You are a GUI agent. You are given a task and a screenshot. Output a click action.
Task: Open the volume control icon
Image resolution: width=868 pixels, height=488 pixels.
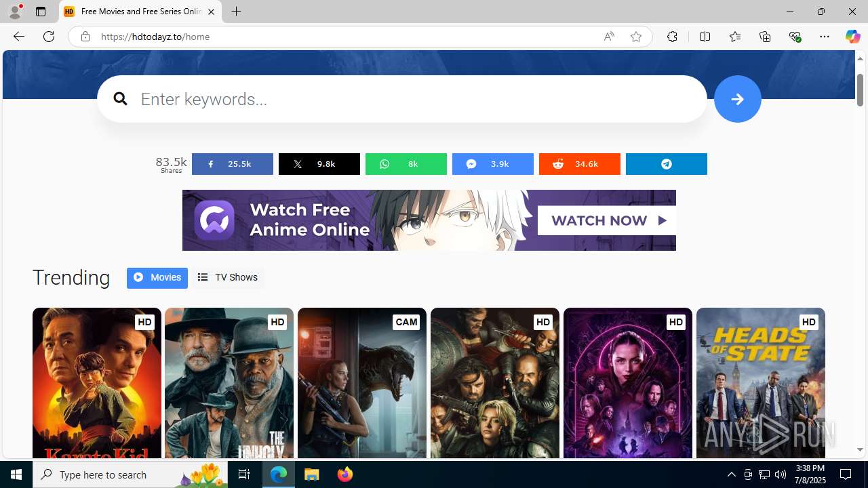(781, 474)
